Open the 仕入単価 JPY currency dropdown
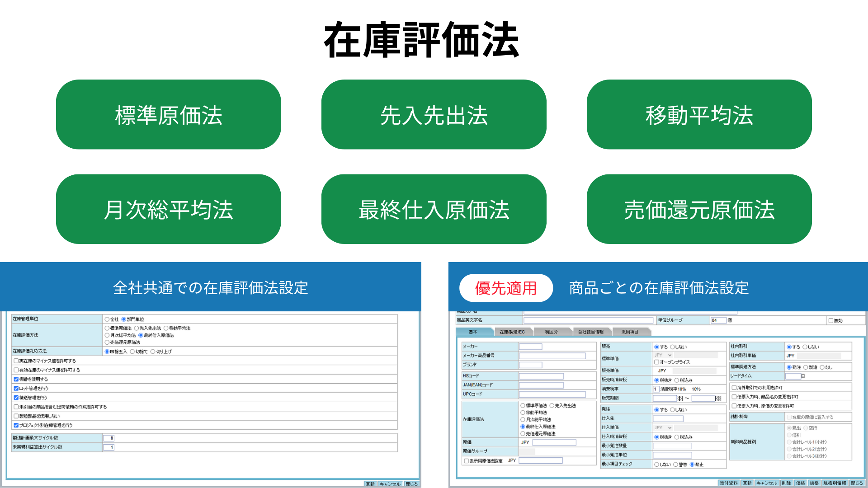Image resolution: width=868 pixels, height=488 pixels. click(663, 427)
